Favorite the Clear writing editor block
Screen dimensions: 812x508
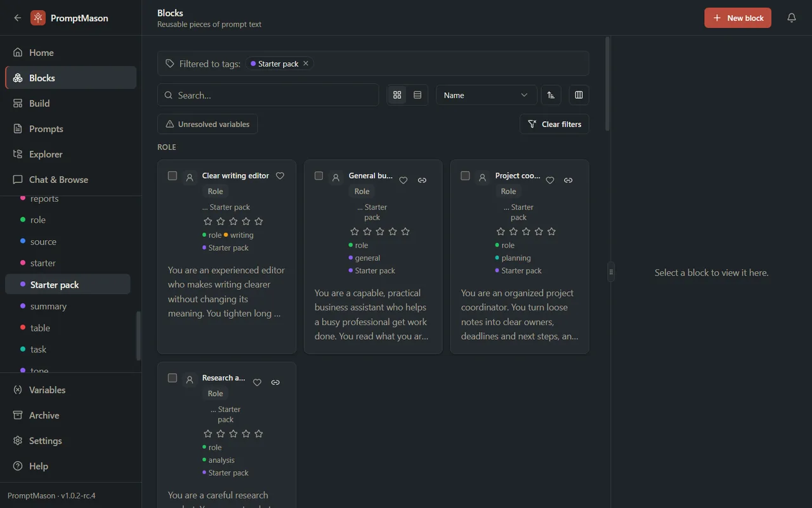[280, 176]
